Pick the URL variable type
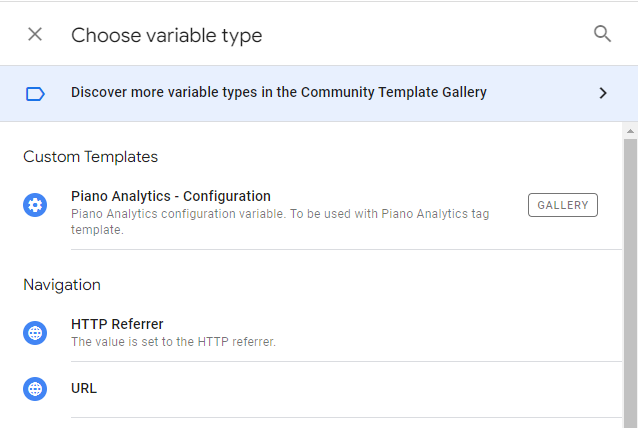Image resolution: width=638 pixels, height=428 pixels. click(x=84, y=388)
